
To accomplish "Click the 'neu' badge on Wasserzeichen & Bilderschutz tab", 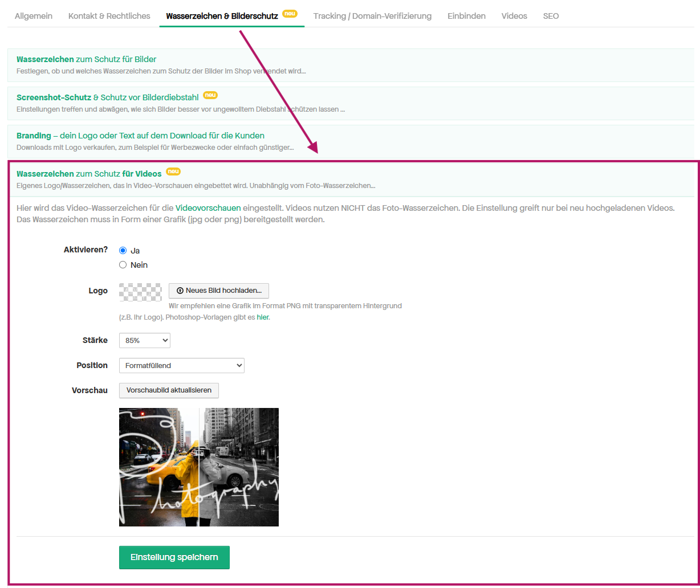I will (x=290, y=14).
